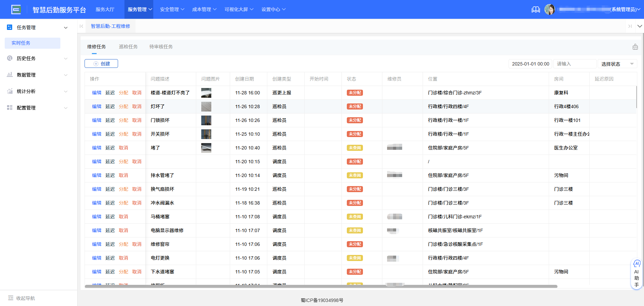Switch to the 巡检任务 tab
Screen dimensions: 644x306
128,46
